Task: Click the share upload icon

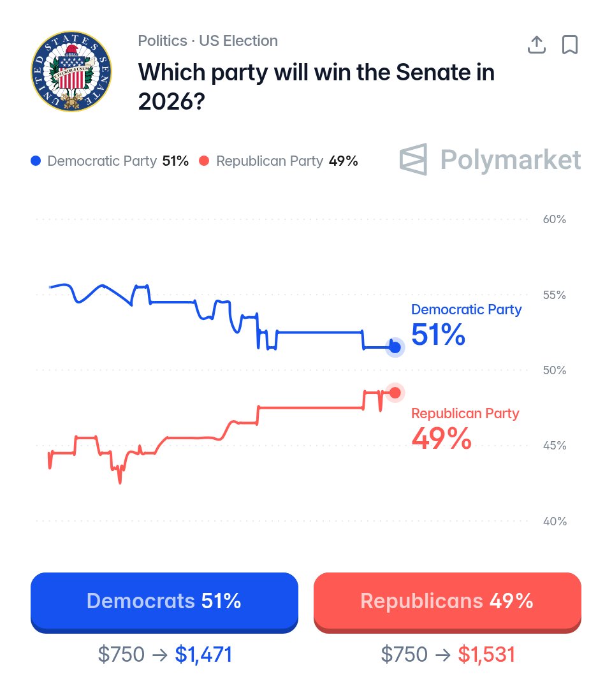Action: 537,45
